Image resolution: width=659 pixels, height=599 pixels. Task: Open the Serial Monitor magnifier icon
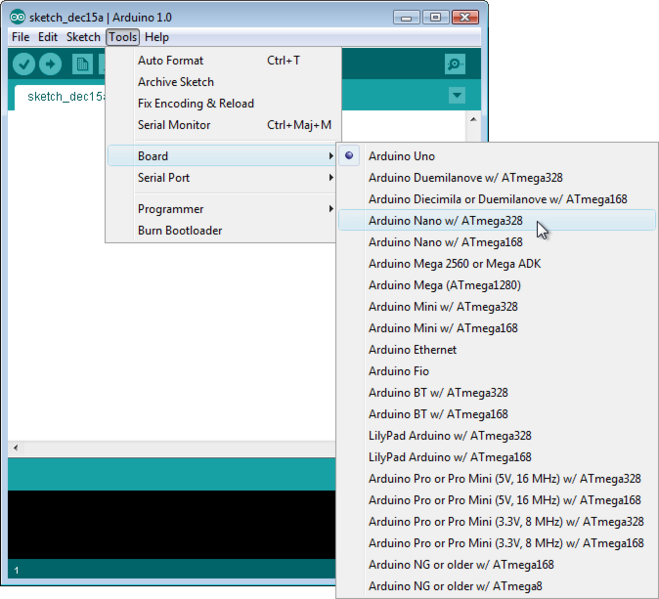click(455, 64)
